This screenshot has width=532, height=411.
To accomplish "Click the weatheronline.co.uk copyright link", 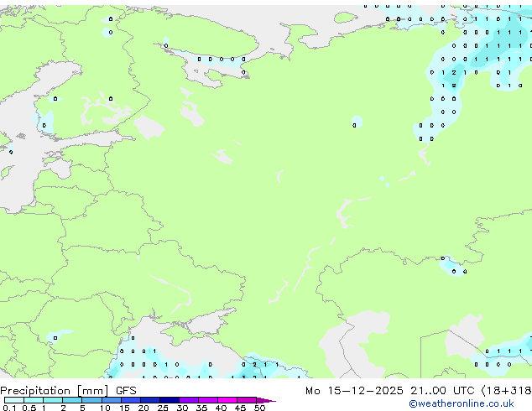I will tap(462, 403).
